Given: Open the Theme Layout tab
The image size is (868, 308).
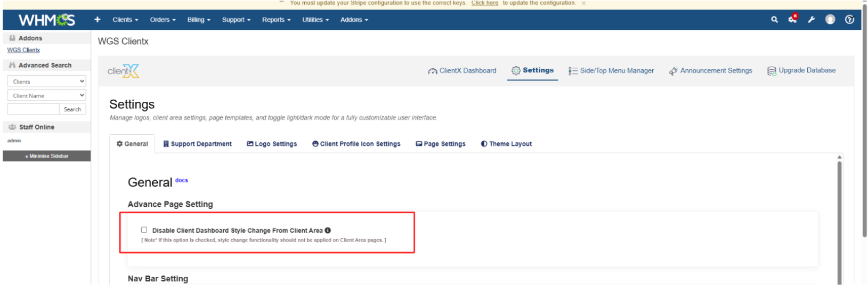Looking at the screenshot, I should [506, 144].
